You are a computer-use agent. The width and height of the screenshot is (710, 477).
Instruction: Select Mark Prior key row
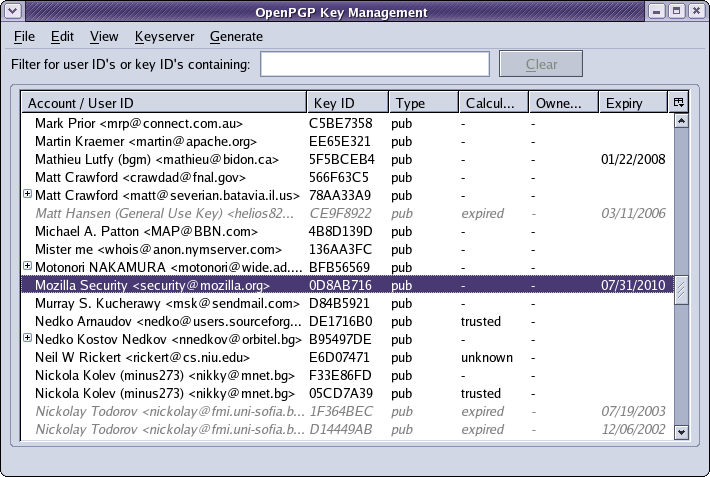[x=347, y=123]
